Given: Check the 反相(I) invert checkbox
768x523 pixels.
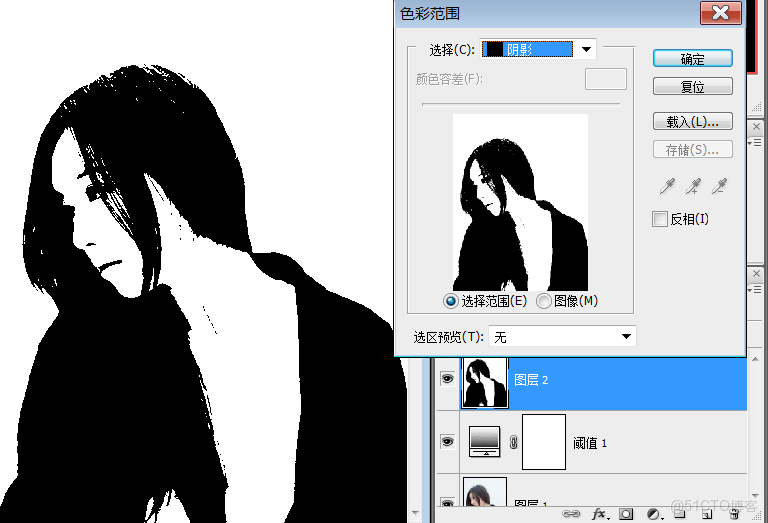Looking at the screenshot, I should pyautogui.click(x=660, y=219).
